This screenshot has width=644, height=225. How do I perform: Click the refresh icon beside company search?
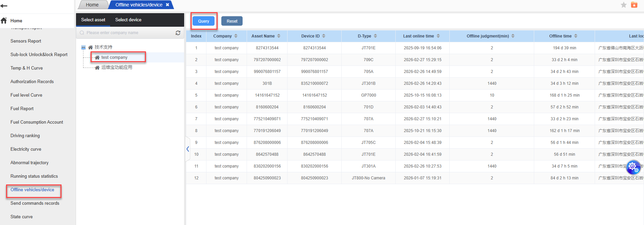click(178, 33)
